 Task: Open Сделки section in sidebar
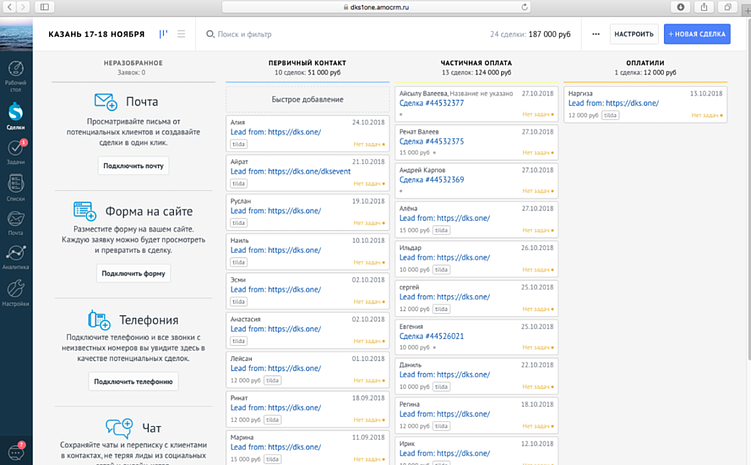pos(15,115)
